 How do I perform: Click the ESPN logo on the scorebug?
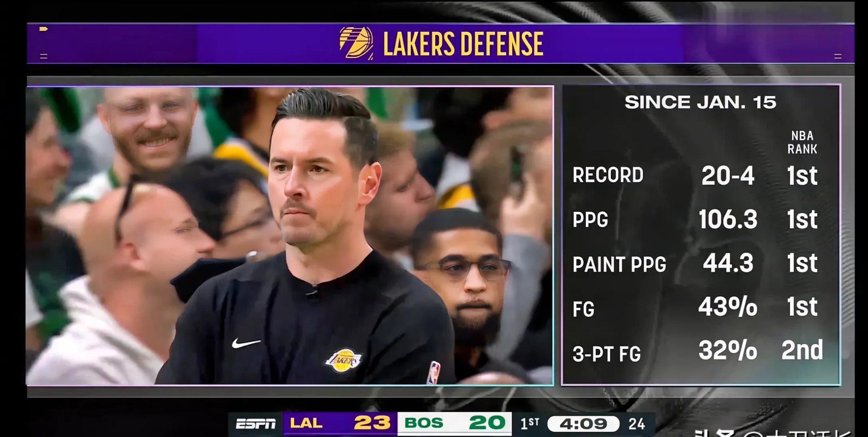[x=255, y=424]
